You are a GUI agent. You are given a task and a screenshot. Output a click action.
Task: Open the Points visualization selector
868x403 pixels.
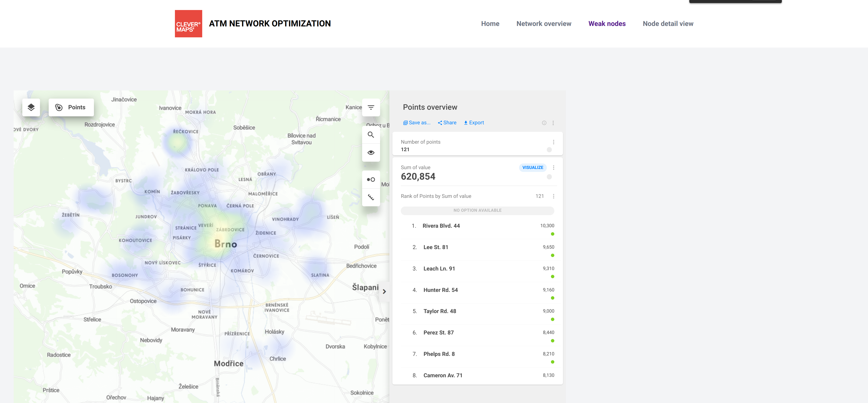point(71,107)
